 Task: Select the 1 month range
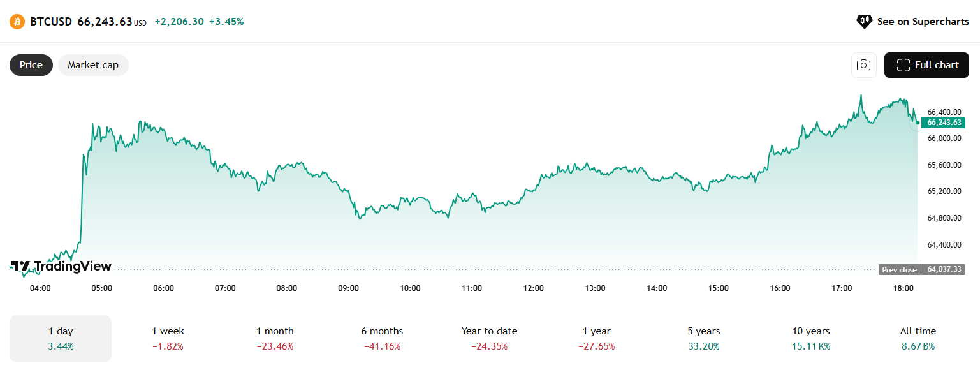coord(275,338)
